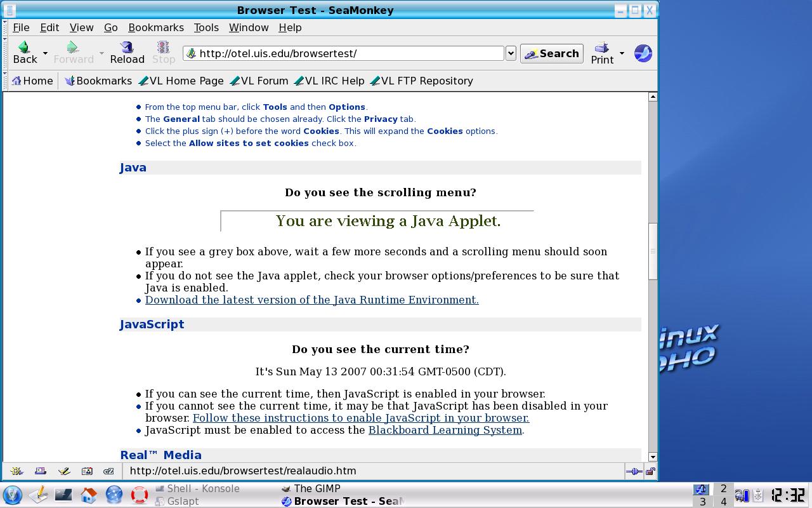Viewport: 812px width, 508px height.
Task: Open the File menu
Action: point(21,27)
